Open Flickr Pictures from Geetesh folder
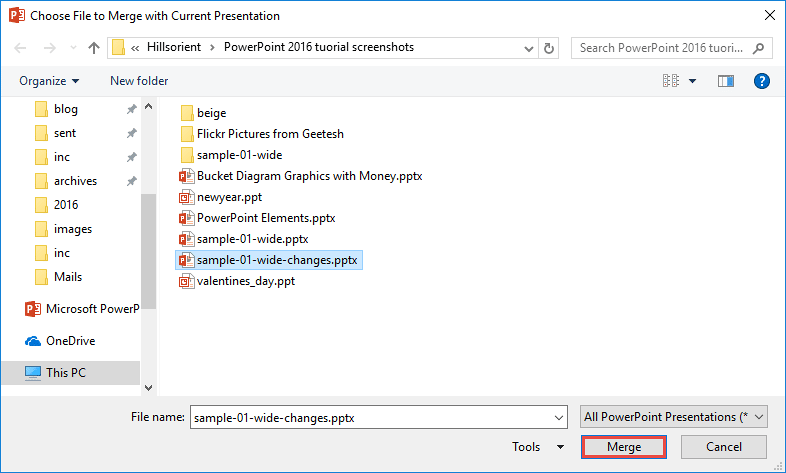The image size is (786, 473). (262, 134)
